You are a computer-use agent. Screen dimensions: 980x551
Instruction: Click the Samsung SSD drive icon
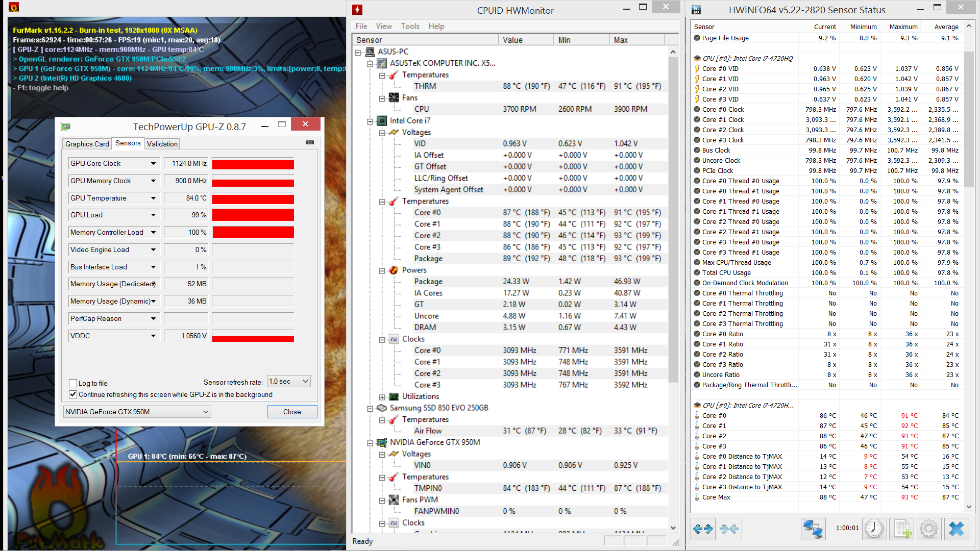click(x=382, y=408)
